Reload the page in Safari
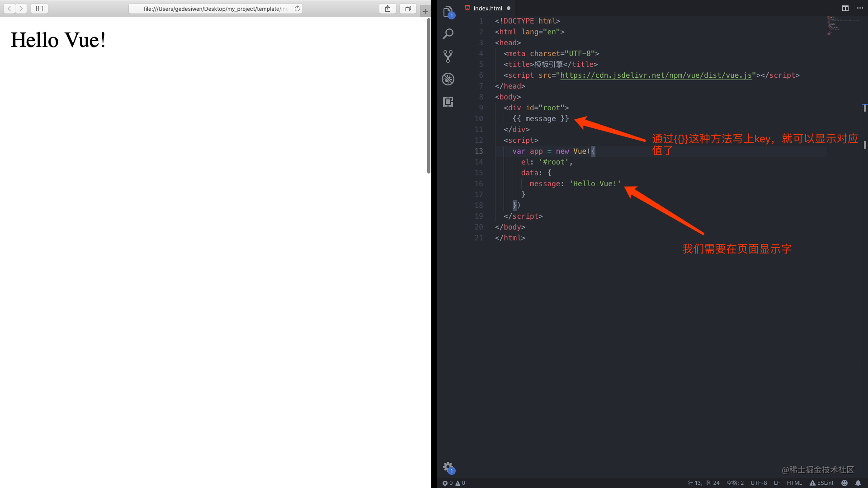This screenshot has width=868, height=488. tap(297, 8)
